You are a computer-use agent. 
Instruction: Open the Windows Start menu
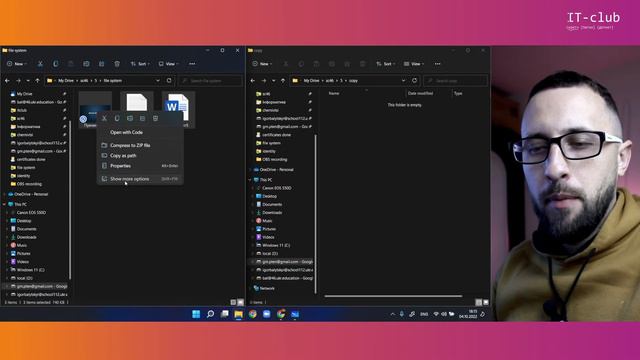click(x=196, y=314)
